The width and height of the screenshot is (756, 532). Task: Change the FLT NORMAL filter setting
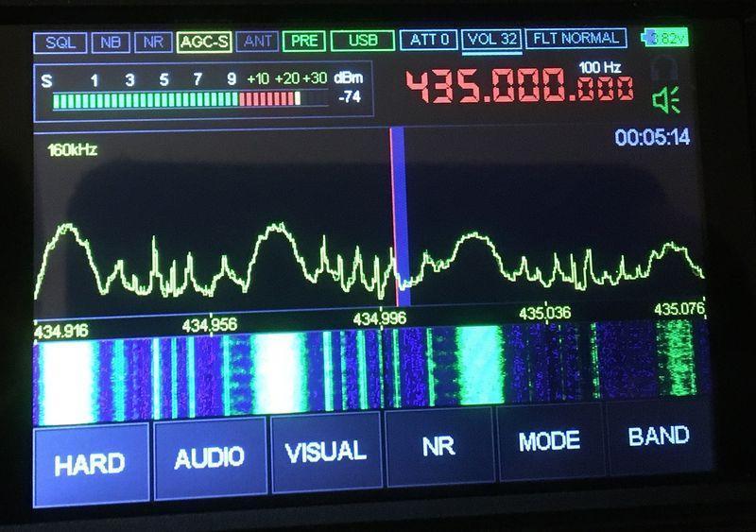point(576,40)
